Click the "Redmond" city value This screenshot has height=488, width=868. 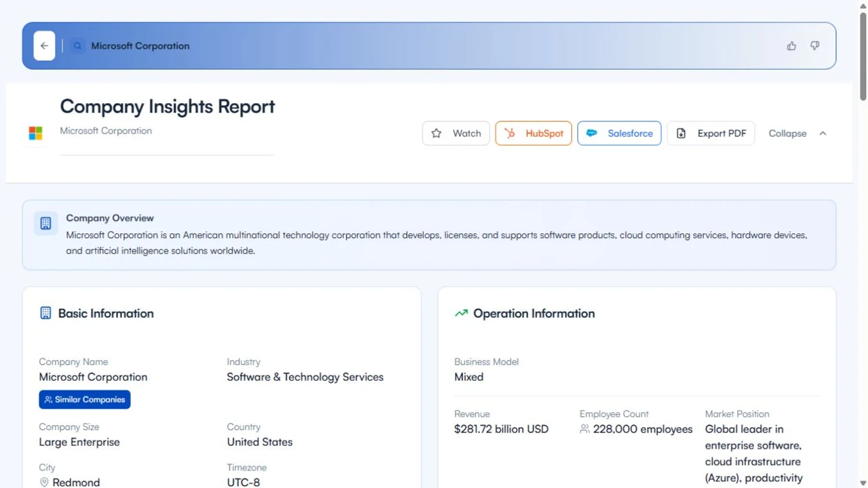(76, 483)
